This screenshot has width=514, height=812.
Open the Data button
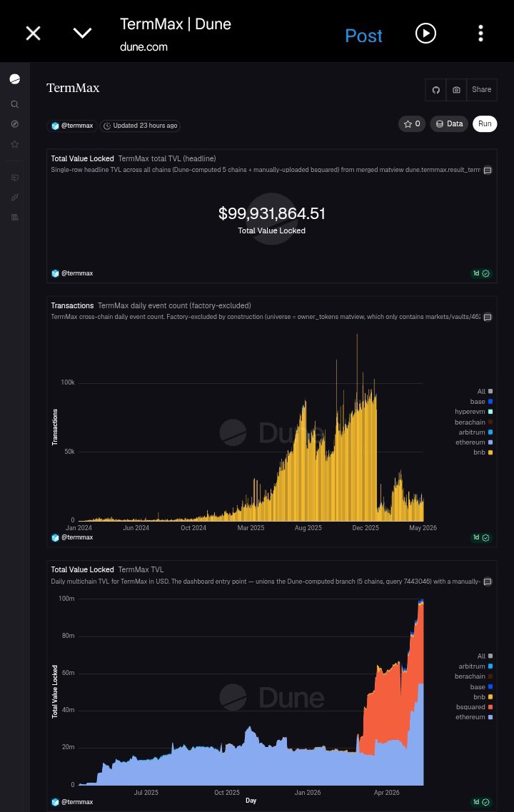coord(449,123)
